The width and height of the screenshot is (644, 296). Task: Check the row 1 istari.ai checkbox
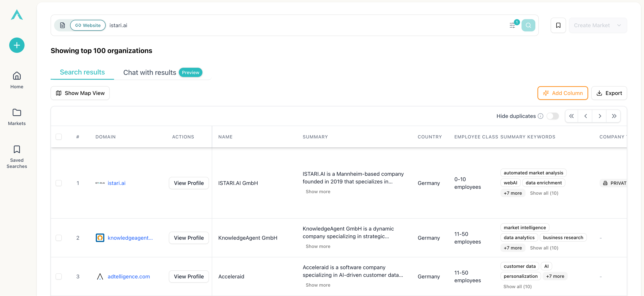(58, 183)
